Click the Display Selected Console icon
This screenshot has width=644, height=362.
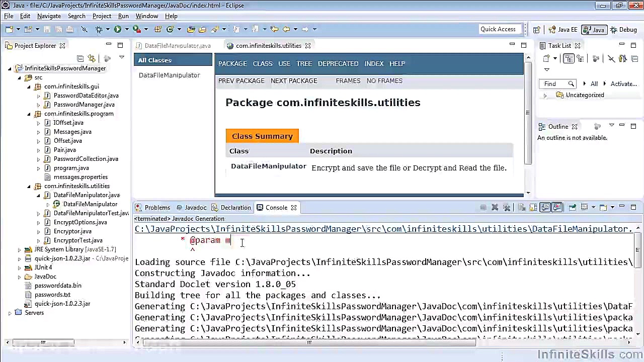pyautogui.click(x=584, y=207)
